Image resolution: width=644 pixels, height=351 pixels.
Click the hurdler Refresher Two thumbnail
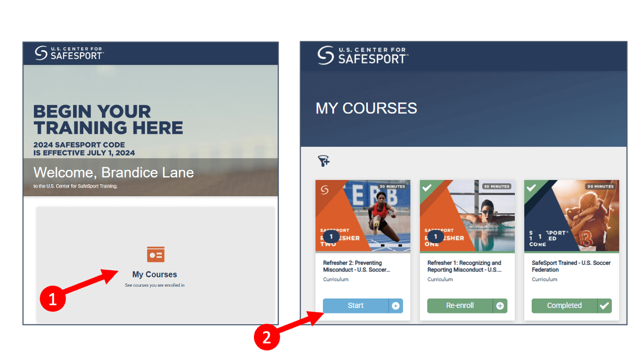(x=363, y=216)
